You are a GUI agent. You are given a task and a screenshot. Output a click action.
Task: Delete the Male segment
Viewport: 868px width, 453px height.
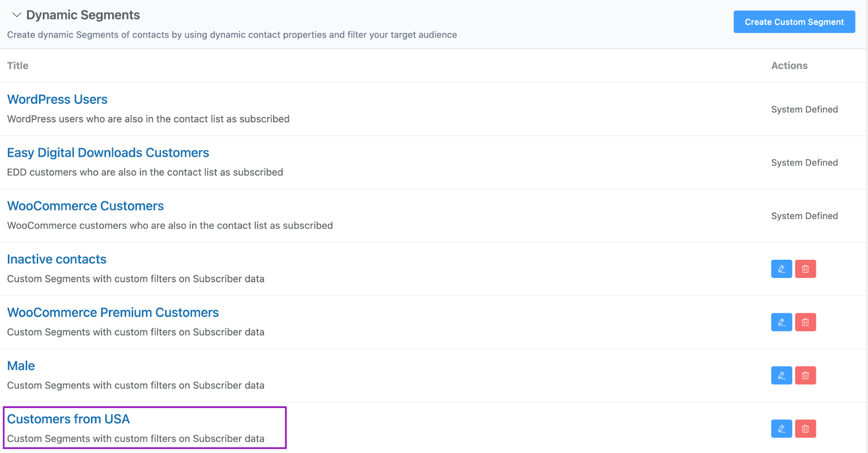click(x=805, y=375)
